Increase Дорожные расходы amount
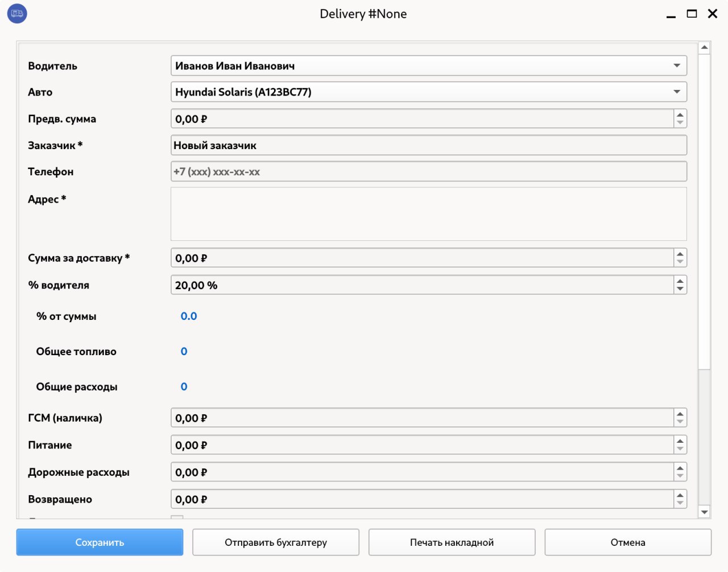Screen dimensions: 728x572 click(680, 468)
